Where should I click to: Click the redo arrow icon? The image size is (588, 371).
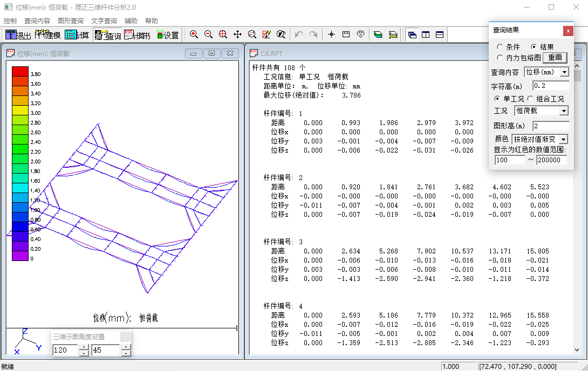click(x=313, y=35)
